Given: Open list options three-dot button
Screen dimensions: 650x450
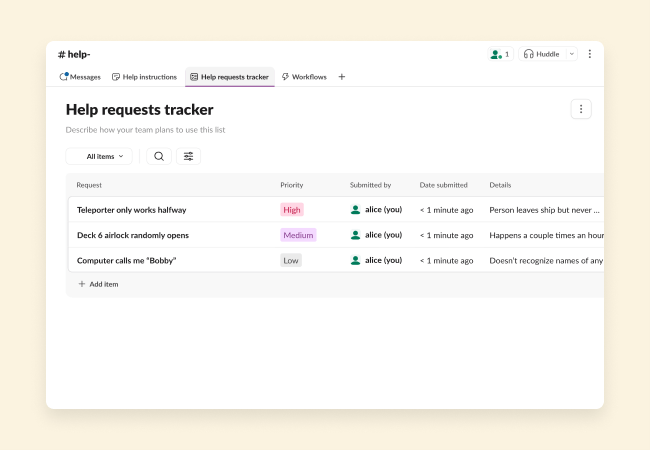Looking at the screenshot, I should click(x=581, y=109).
